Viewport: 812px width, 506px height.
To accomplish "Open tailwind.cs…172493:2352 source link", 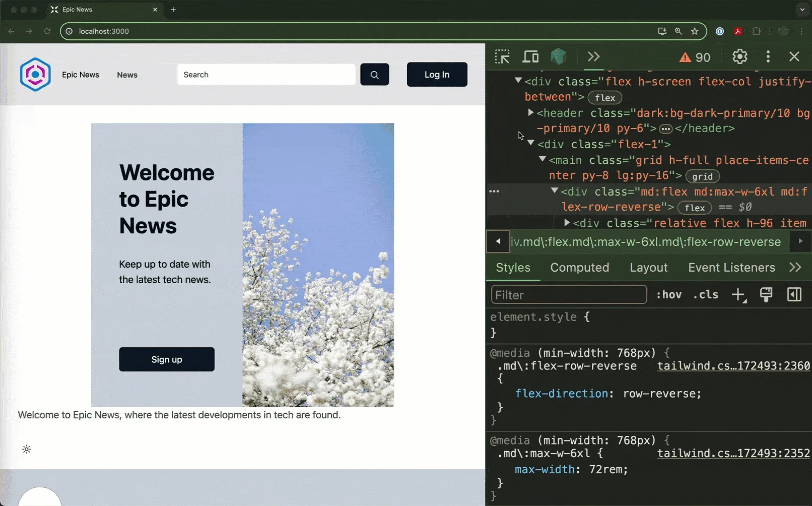I will pyautogui.click(x=733, y=454).
